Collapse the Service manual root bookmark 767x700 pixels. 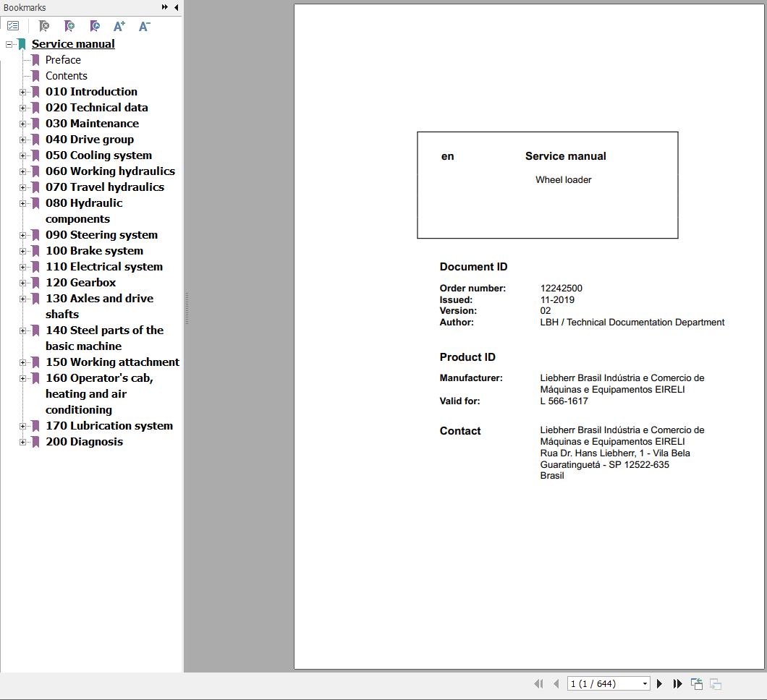pos(9,44)
